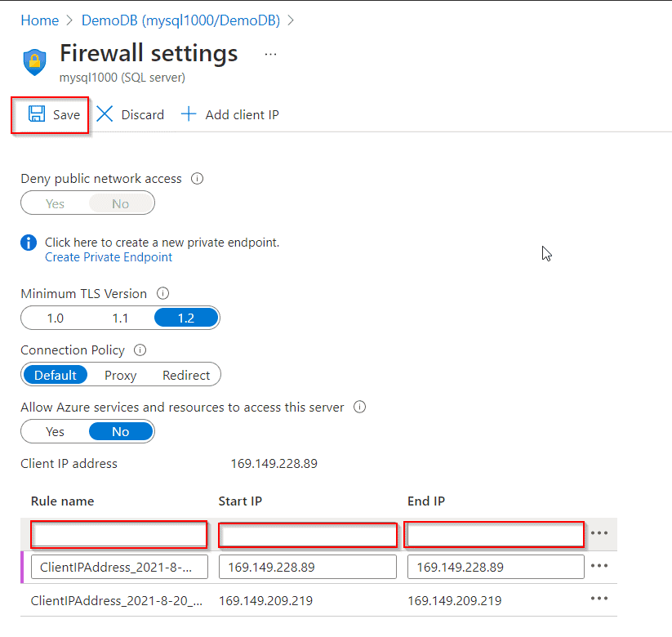Discard changes via the X icon
The image size is (672, 637).
tap(105, 114)
